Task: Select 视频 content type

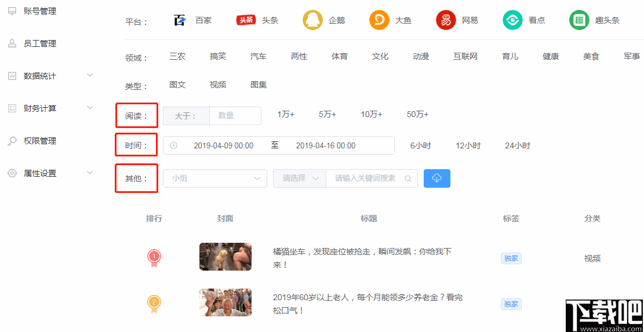Action: (218, 85)
